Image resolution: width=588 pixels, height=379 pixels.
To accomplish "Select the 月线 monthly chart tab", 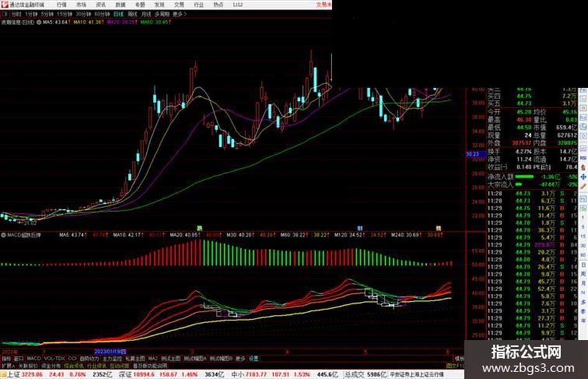I will (x=146, y=14).
